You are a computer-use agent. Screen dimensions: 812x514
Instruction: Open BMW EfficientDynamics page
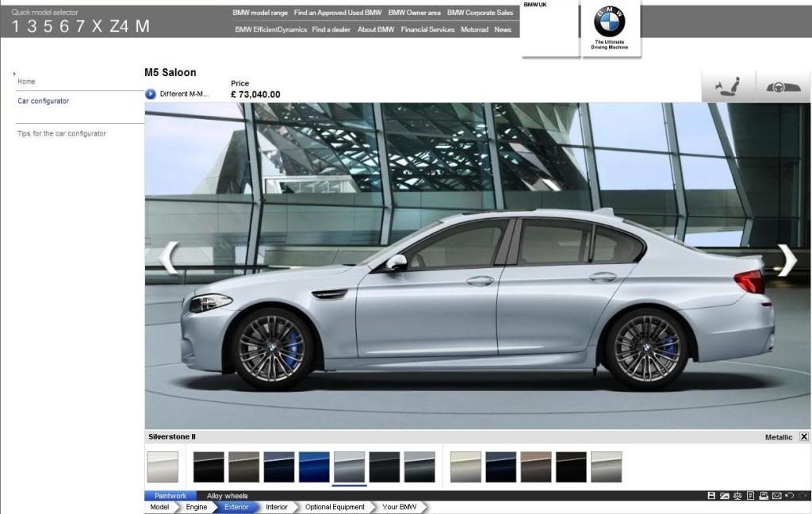[x=271, y=29]
